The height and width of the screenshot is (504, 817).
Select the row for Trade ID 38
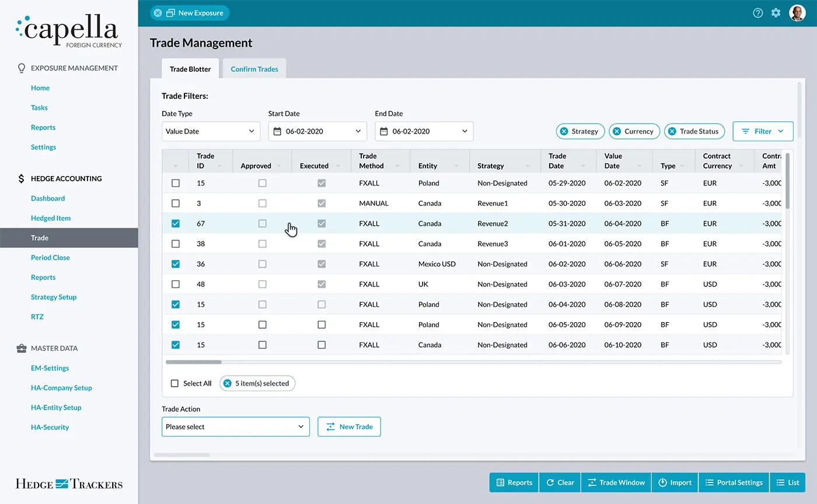(176, 244)
